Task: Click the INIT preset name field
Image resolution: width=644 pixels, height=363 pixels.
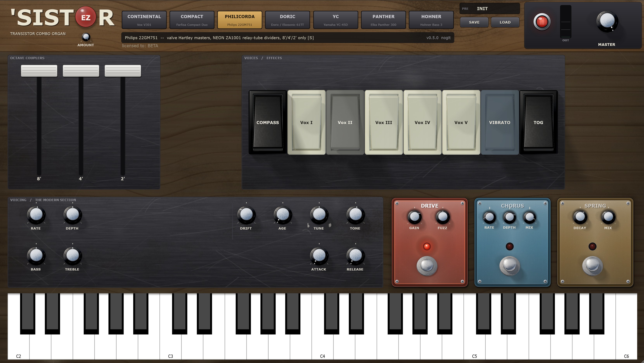Action: click(x=490, y=9)
